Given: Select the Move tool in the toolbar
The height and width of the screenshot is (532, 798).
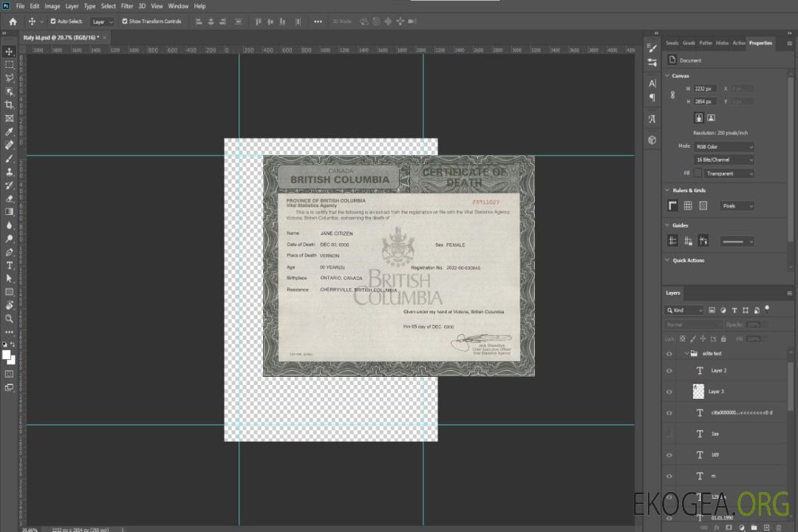Looking at the screenshot, I should click(9, 52).
